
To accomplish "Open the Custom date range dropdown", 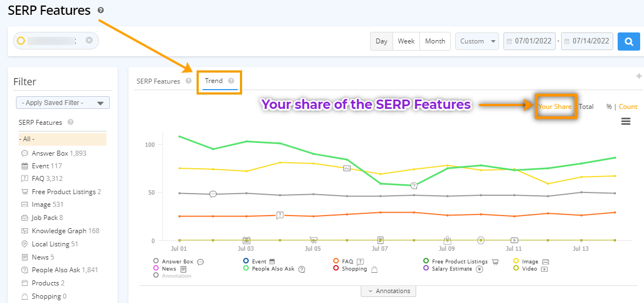I will click(477, 41).
